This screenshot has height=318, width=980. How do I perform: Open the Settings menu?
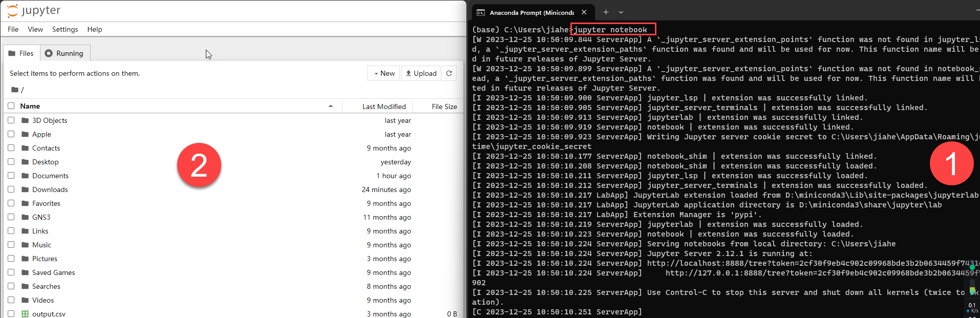(x=65, y=29)
